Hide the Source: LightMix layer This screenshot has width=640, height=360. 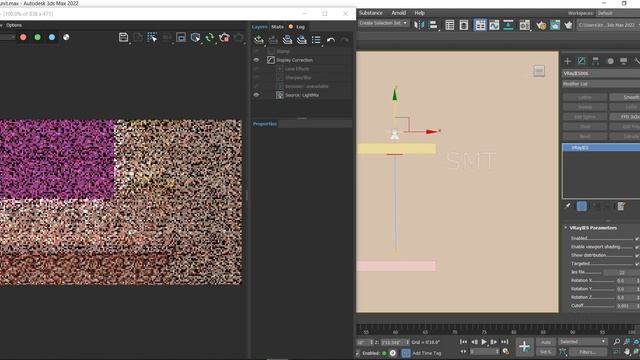[256, 95]
